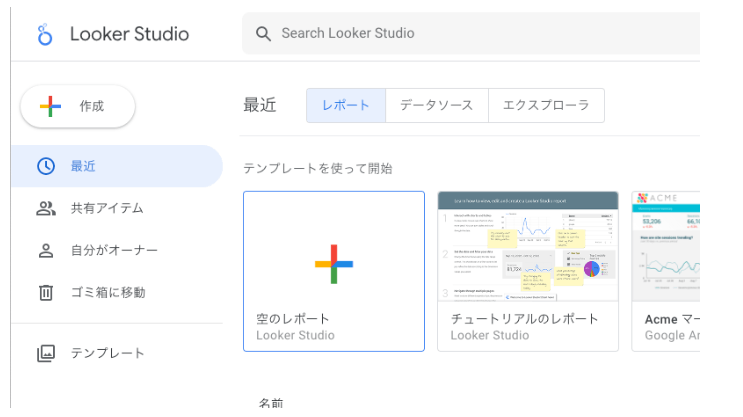Click the Looker Studio title text

pos(129,34)
